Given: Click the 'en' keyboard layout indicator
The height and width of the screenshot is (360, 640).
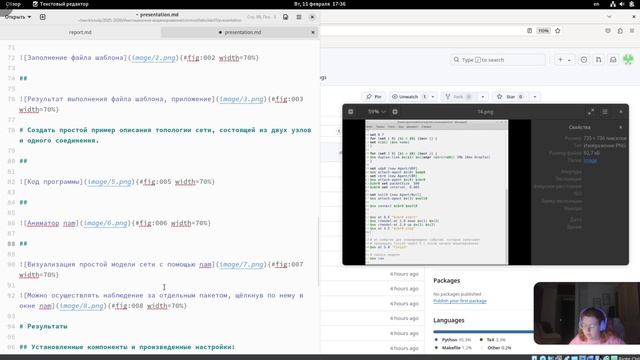Looking at the screenshot, I should [x=596, y=4].
